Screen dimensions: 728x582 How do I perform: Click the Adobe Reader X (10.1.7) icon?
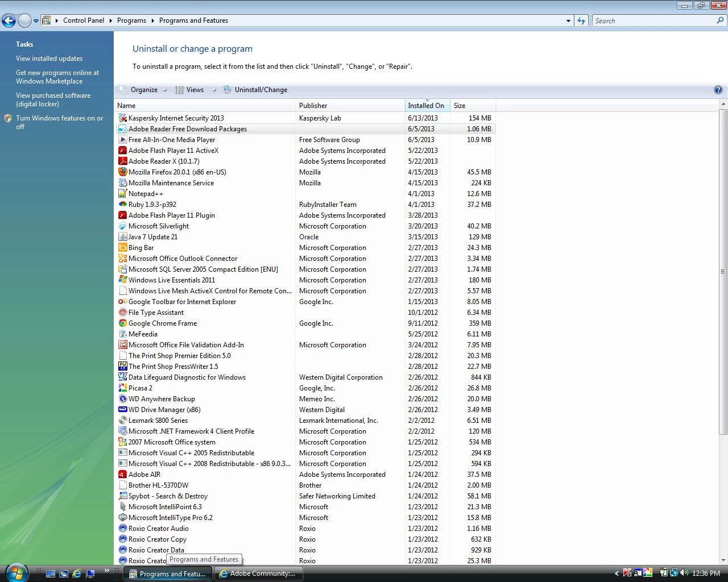click(122, 161)
